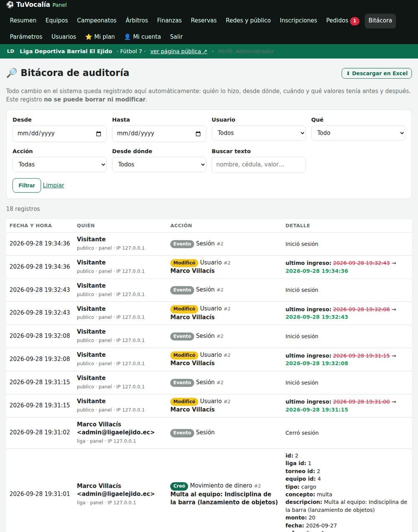Click the Detalle column header
This screenshot has width=418, height=532.
tap(298, 225)
